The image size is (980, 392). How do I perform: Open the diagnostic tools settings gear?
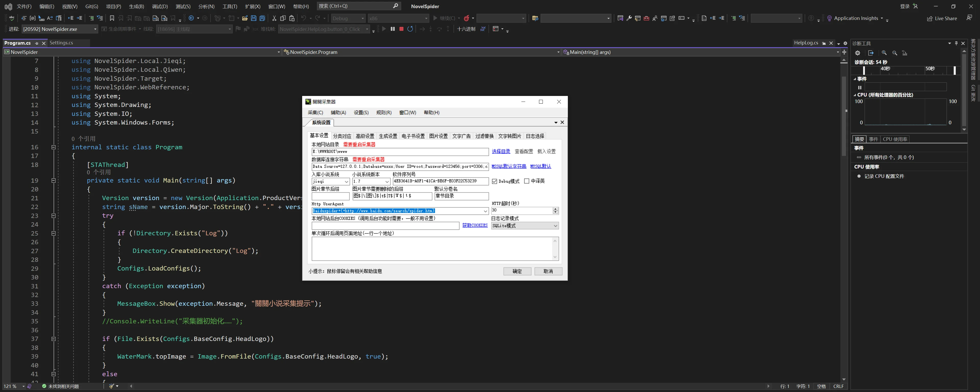(857, 53)
